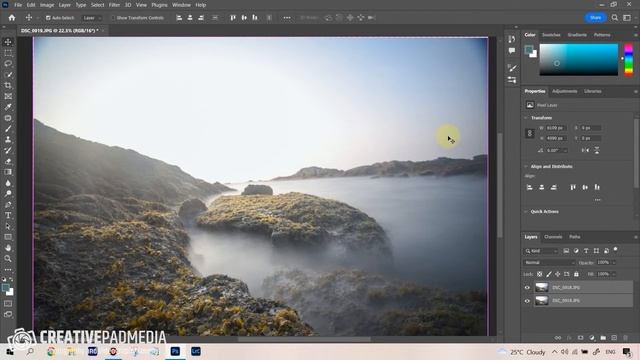Click the Create new layer icon

coord(614,338)
